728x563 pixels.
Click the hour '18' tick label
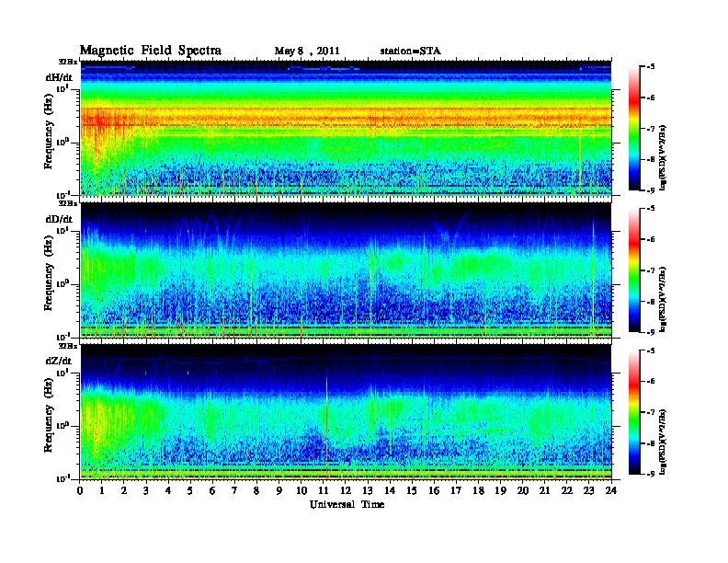[x=478, y=491]
